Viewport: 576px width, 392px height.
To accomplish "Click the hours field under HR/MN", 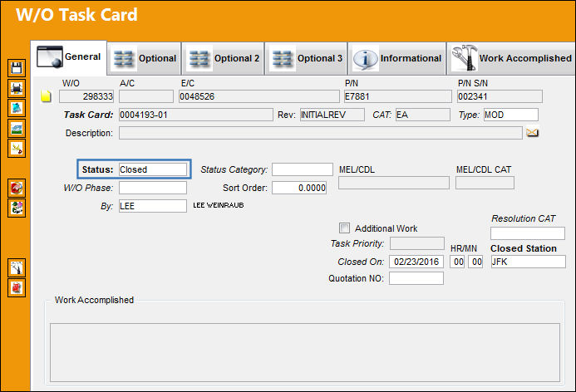I will 457,262.
